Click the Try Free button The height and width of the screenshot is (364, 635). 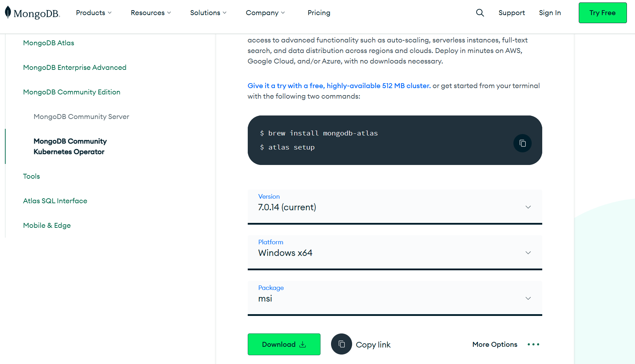coord(603,13)
